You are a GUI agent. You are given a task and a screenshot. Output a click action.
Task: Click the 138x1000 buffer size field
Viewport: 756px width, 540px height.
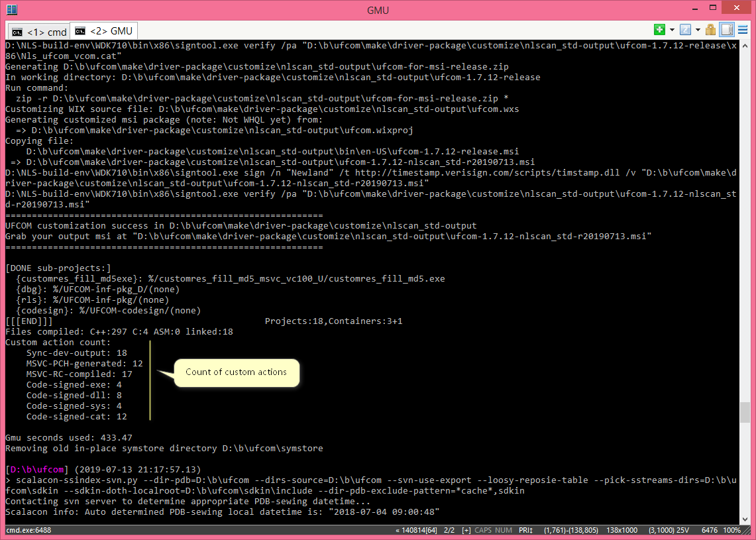point(622,530)
